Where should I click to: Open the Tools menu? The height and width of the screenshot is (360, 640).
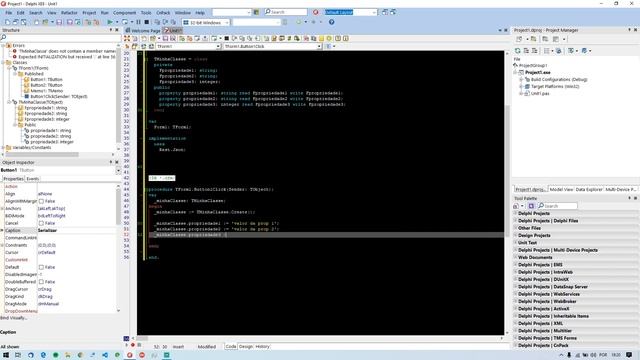pos(146,13)
